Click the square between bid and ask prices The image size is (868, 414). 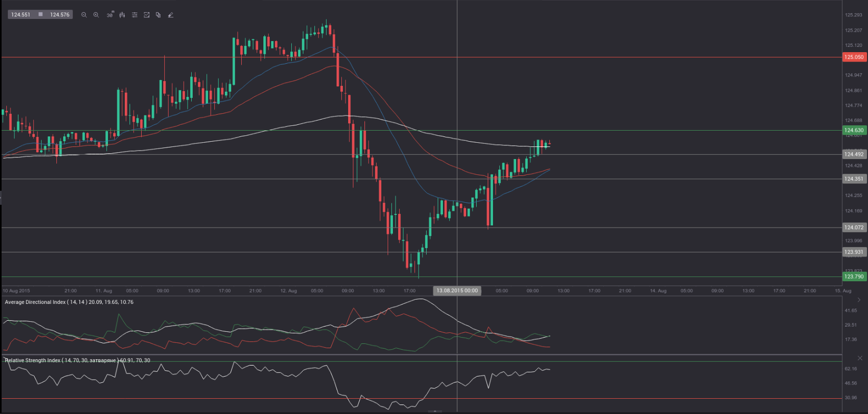[41, 14]
